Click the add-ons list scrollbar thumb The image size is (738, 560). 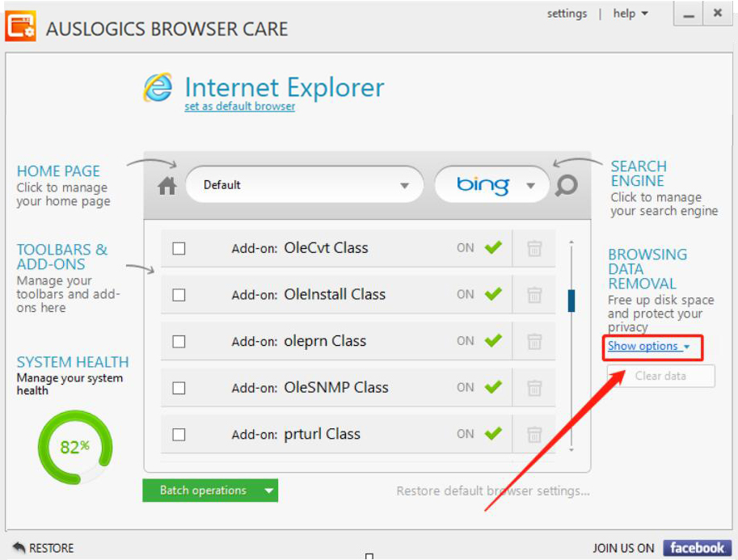point(571,301)
